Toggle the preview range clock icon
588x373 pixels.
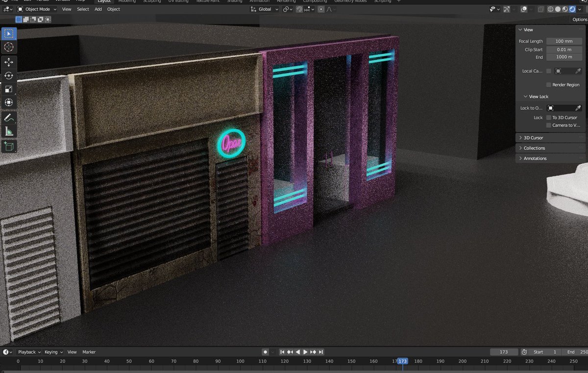click(x=524, y=352)
